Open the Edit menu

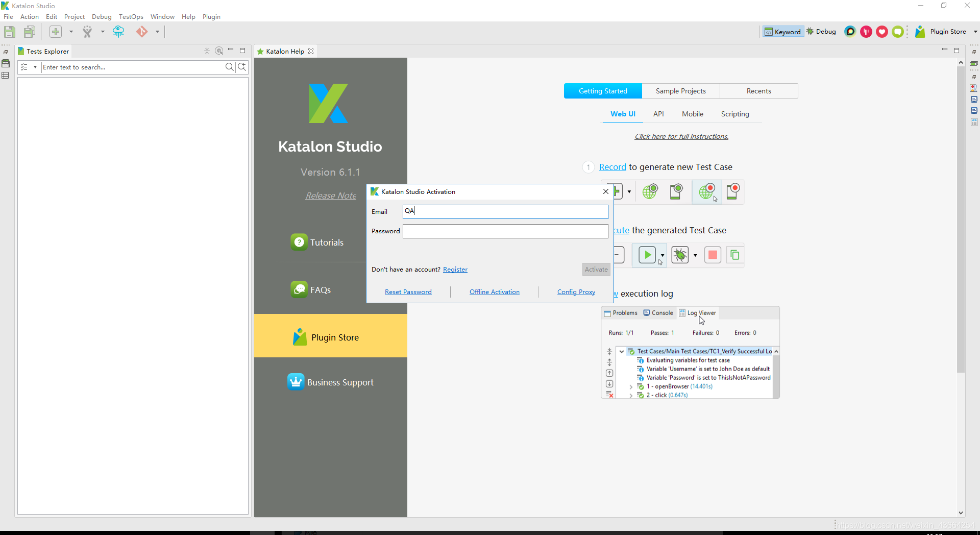click(52, 16)
